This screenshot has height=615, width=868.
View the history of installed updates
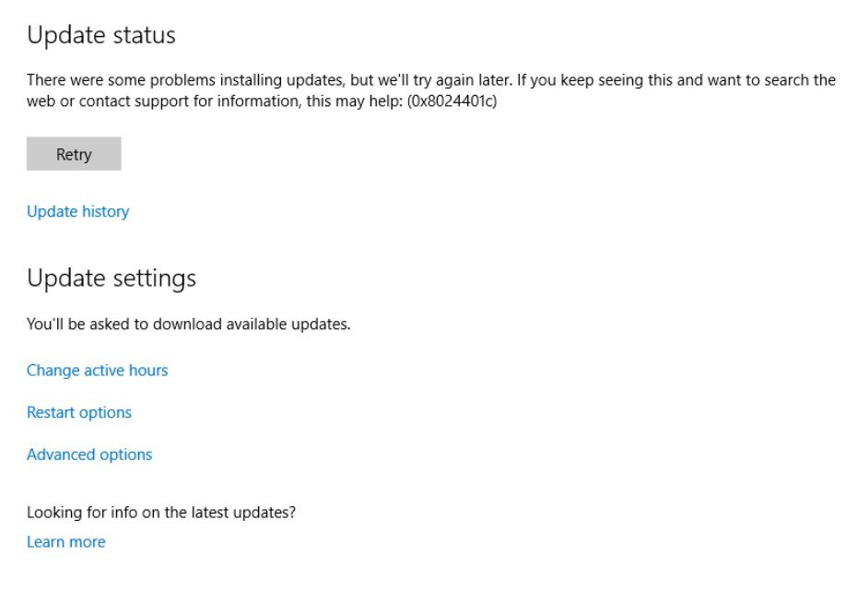78,212
